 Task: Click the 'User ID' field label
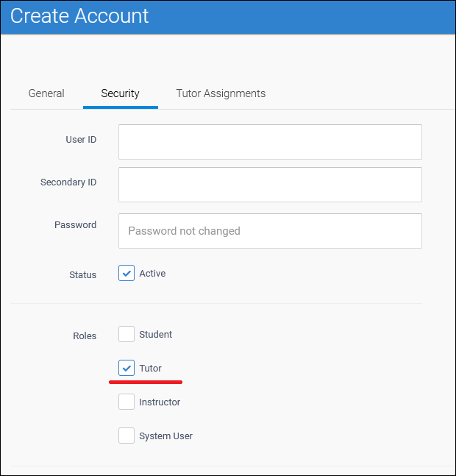(x=81, y=139)
